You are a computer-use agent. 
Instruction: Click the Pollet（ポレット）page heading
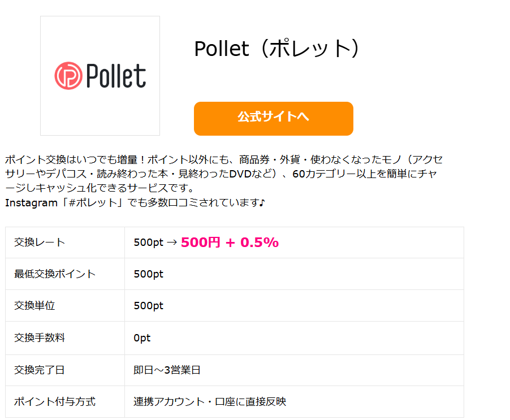(277, 49)
